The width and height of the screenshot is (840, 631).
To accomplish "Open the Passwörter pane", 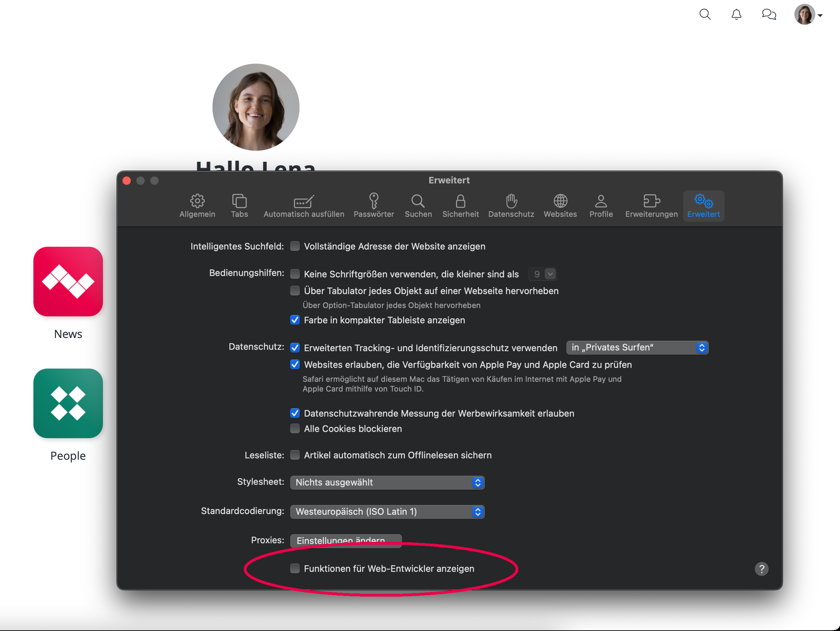I will pyautogui.click(x=374, y=206).
